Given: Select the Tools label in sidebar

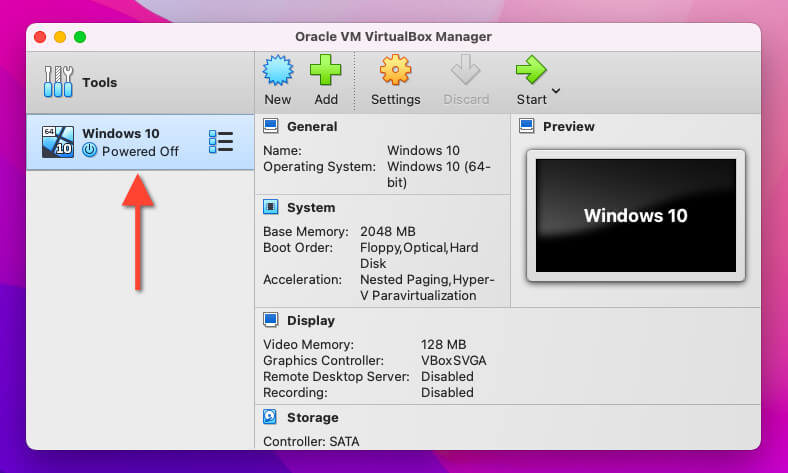Looking at the screenshot, I should pyautogui.click(x=100, y=82).
